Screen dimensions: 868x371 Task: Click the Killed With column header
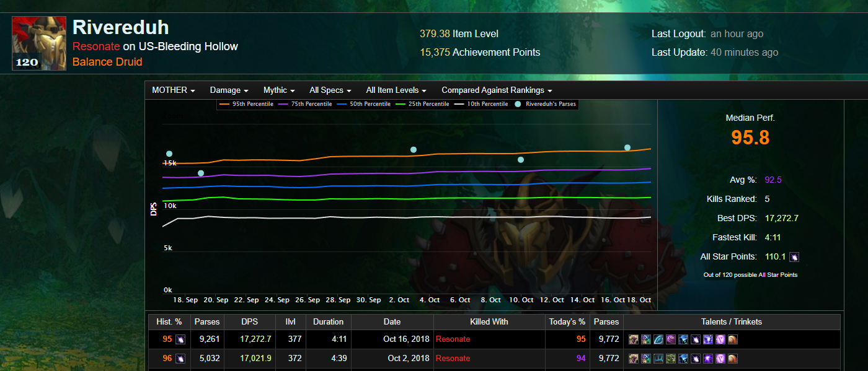tap(489, 322)
